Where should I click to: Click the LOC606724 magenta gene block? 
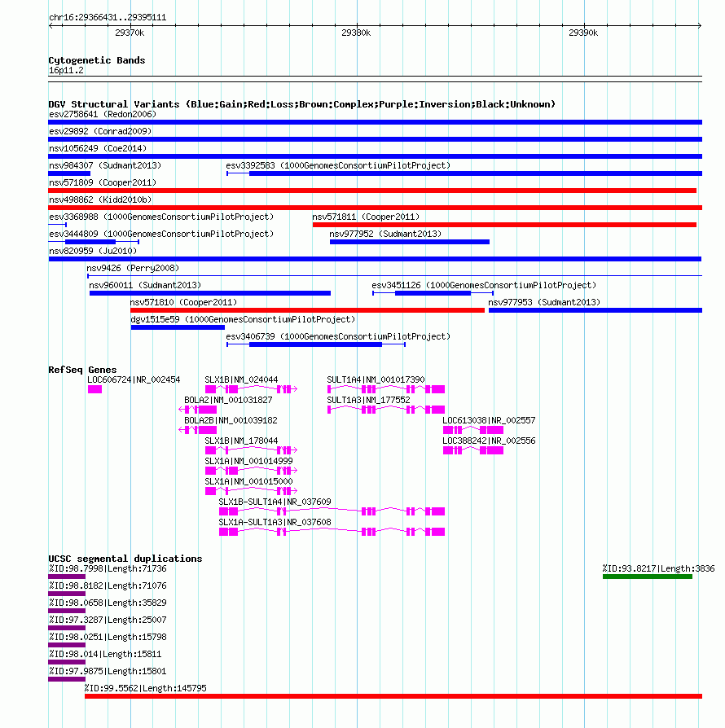94,389
